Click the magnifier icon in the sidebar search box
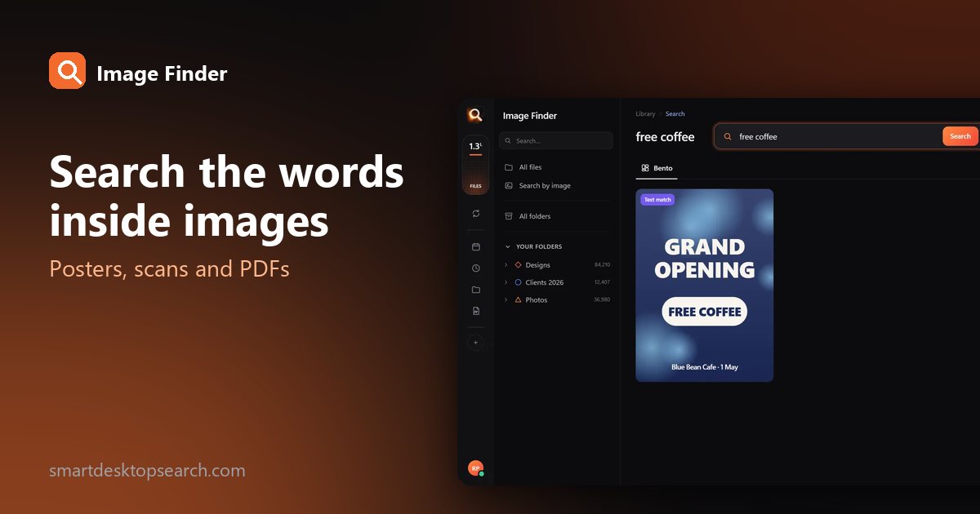Screen dimensions: 980x514 point(509,141)
